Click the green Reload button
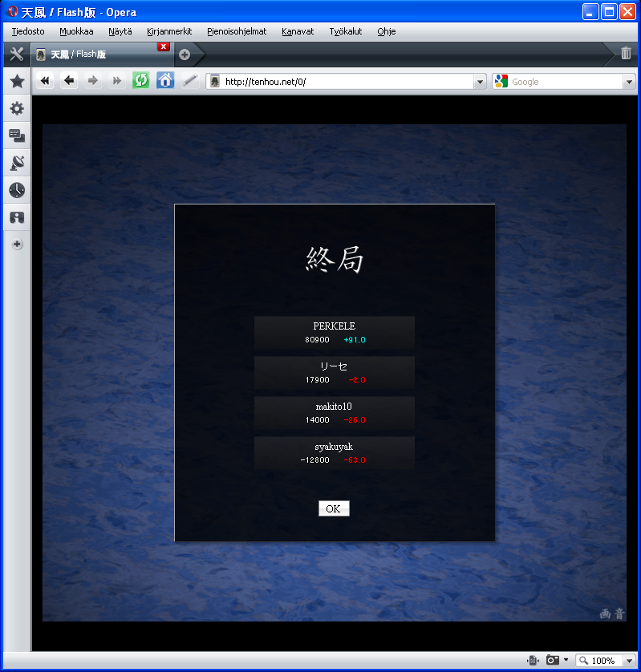 point(141,81)
